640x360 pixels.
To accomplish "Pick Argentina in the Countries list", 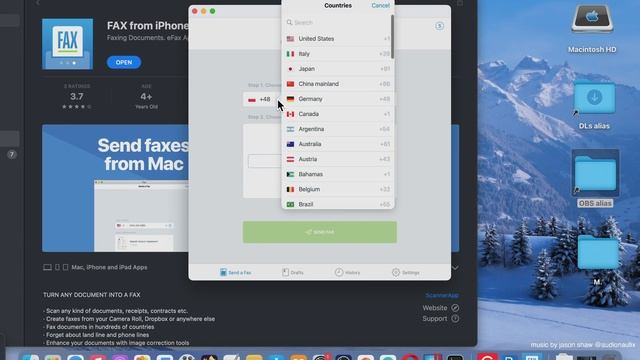I will pyautogui.click(x=338, y=129).
